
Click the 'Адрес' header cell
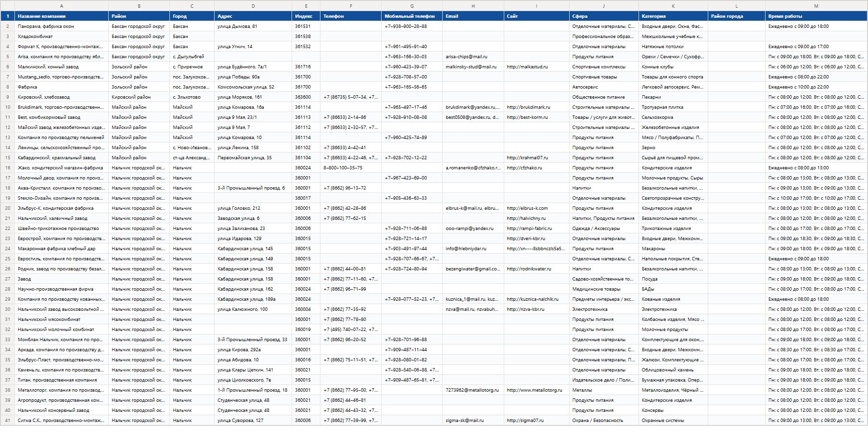(253, 16)
